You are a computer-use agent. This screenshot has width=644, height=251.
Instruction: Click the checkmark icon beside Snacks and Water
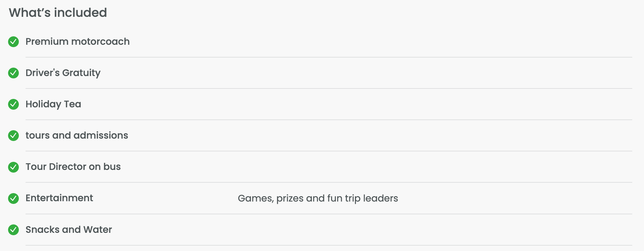coord(13,230)
